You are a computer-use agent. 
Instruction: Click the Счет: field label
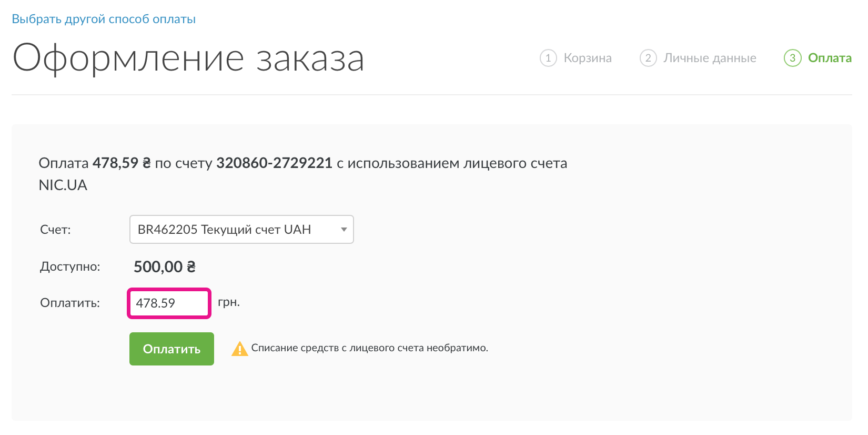point(55,230)
